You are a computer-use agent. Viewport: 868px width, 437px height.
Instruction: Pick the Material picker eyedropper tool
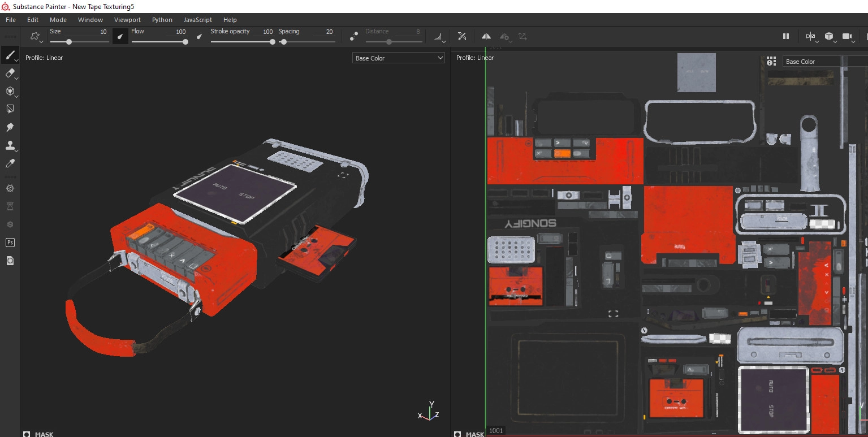10,163
